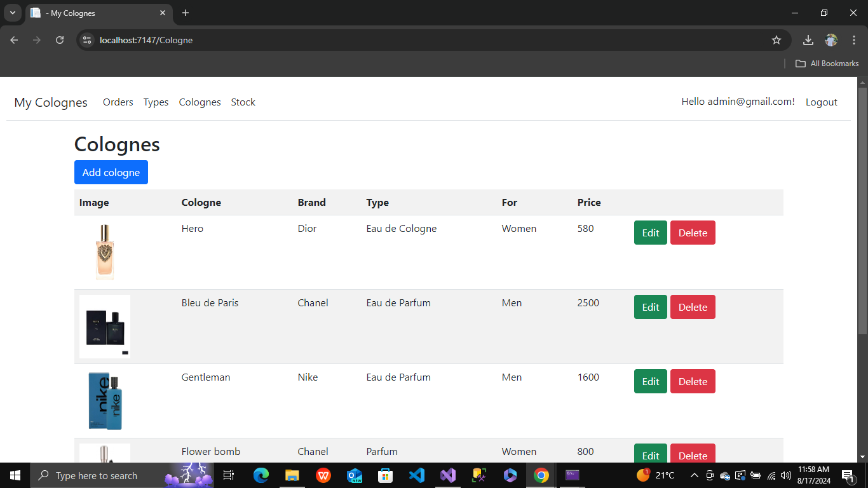Image resolution: width=868 pixels, height=488 pixels.
Task: Open the Chrome profile avatar icon
Action: point(831,40)
